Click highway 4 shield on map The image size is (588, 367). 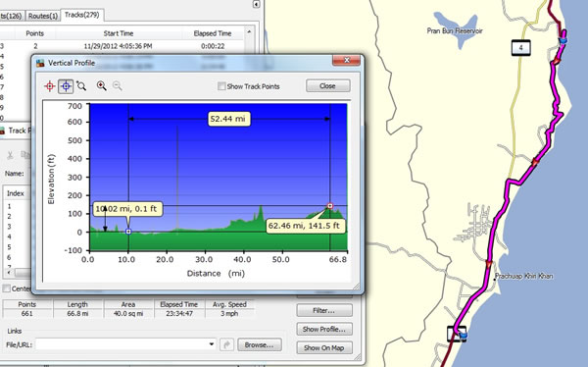pos(521,48)
